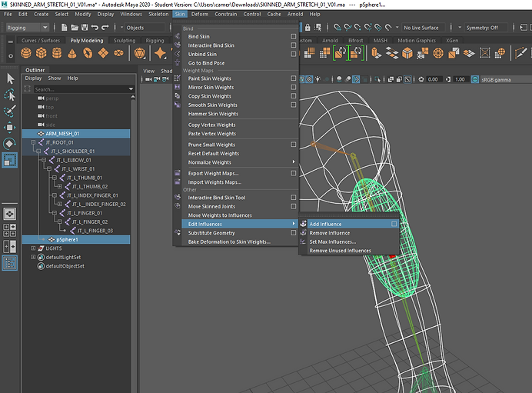Open Add Influence options box
This screenshot has height=393, width=532.
point(394,224)
